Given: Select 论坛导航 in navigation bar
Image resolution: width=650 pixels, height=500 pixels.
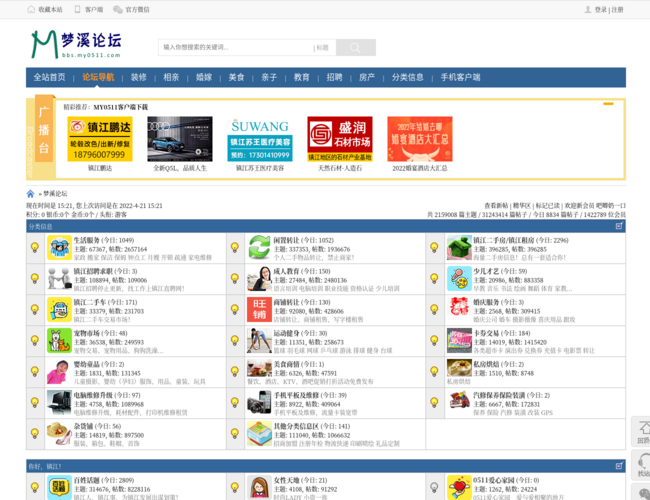Looking at the screenshot, I should point(98,77).
